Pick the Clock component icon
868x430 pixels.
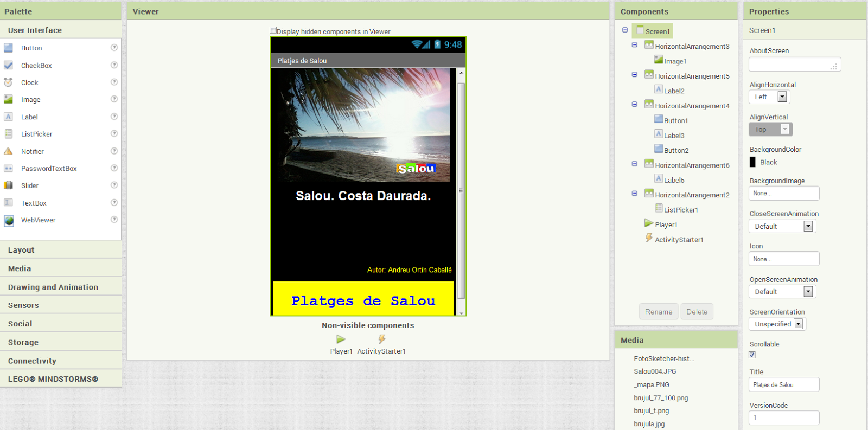click(x=8, y=82)
